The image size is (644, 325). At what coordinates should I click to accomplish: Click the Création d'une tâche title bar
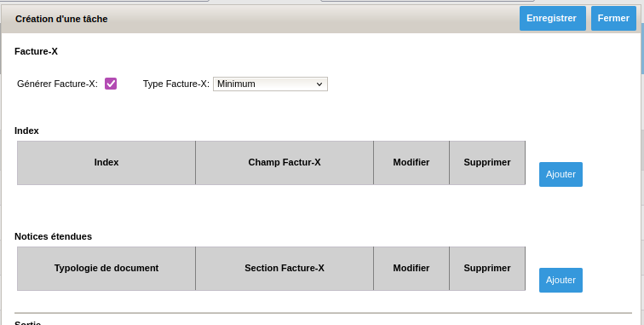pos(61,19)
